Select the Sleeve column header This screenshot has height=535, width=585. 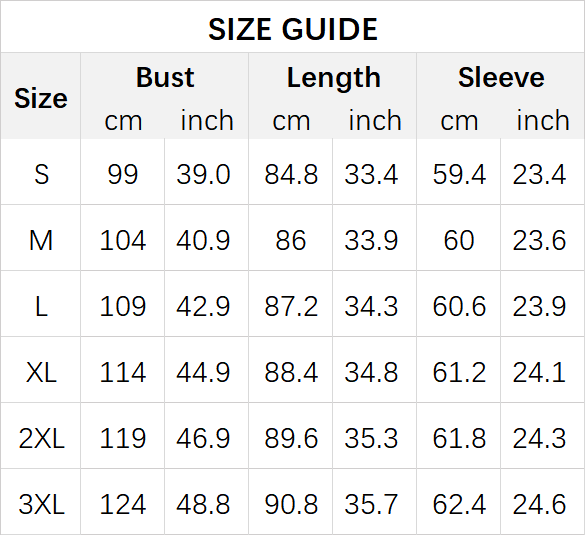pos(501,78)
